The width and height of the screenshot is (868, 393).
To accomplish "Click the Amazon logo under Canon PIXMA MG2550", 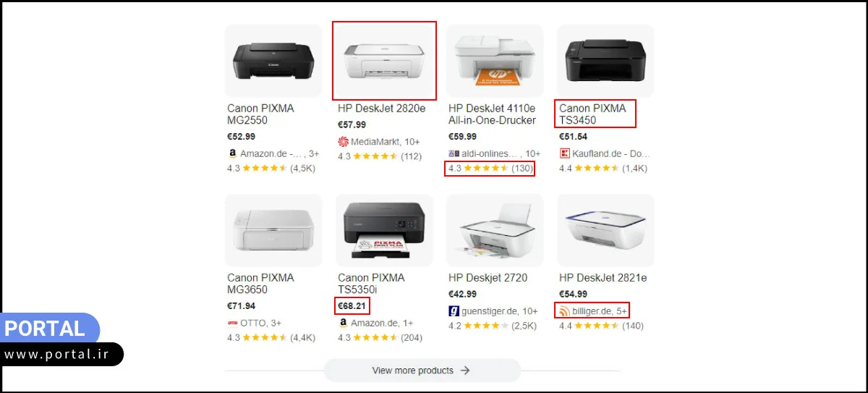I will pyautogui.click(x=232, y=153).
